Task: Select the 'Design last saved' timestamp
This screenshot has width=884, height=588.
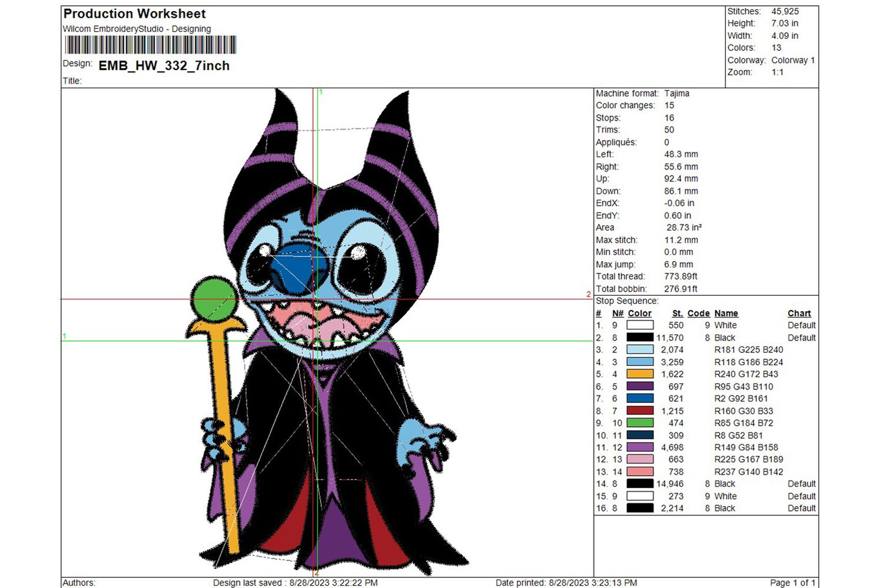Action: [x=295, y=583]
